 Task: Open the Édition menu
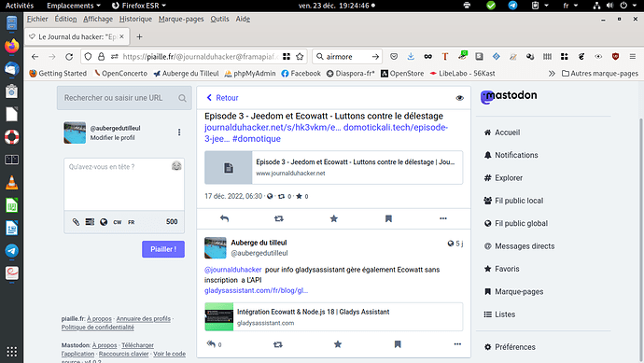pos(65,19)
